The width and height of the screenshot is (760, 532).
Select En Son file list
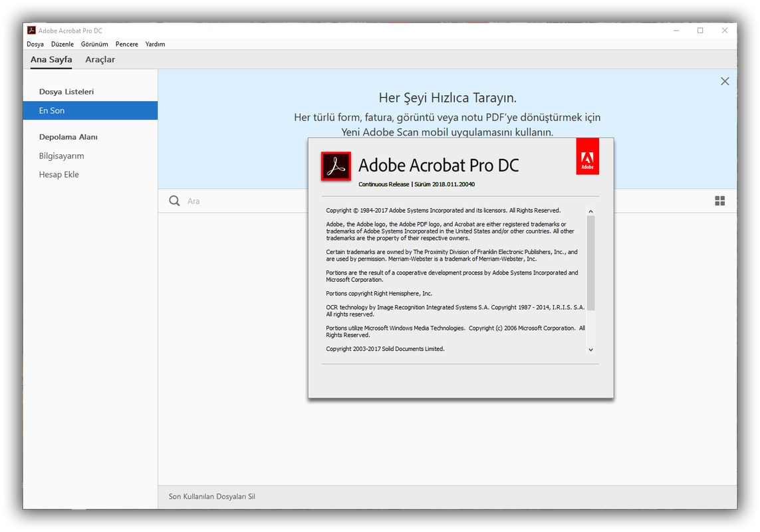click(x=90, y=110)
